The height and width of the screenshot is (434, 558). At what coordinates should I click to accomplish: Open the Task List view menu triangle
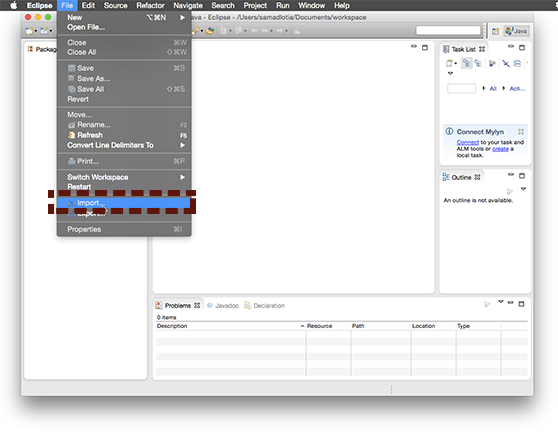(450, 74)
